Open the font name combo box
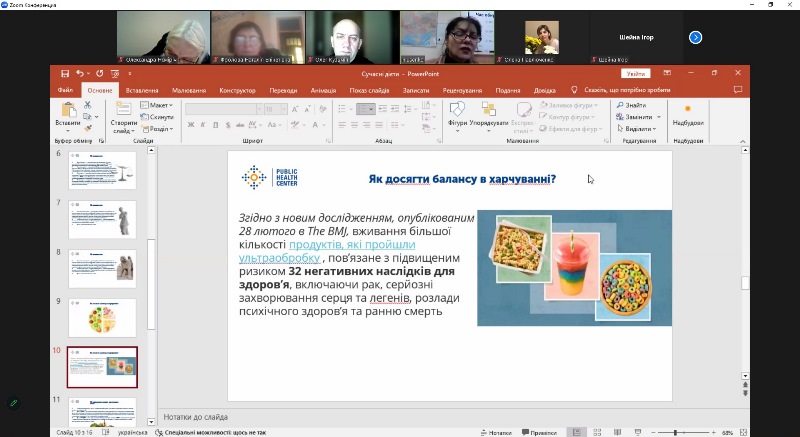The image size is (800, 437). click(x=223, y=109)
